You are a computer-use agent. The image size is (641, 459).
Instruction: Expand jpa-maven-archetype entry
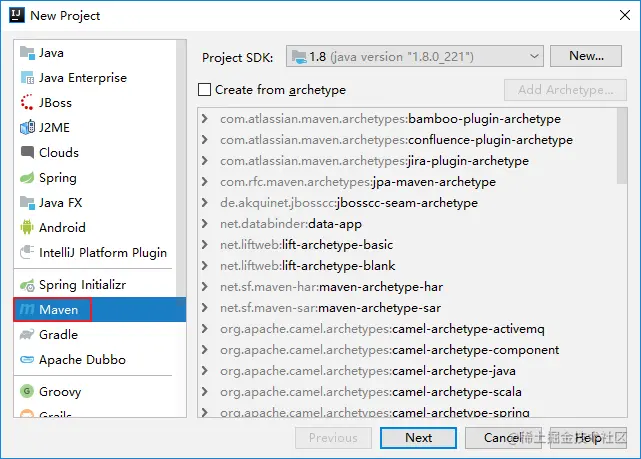[x=205, y=181]
